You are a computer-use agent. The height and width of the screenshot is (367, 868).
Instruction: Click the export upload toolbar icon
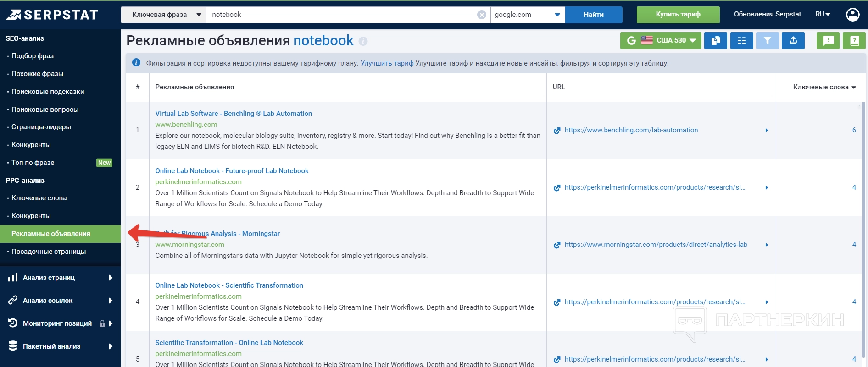(x=793, y=41)
